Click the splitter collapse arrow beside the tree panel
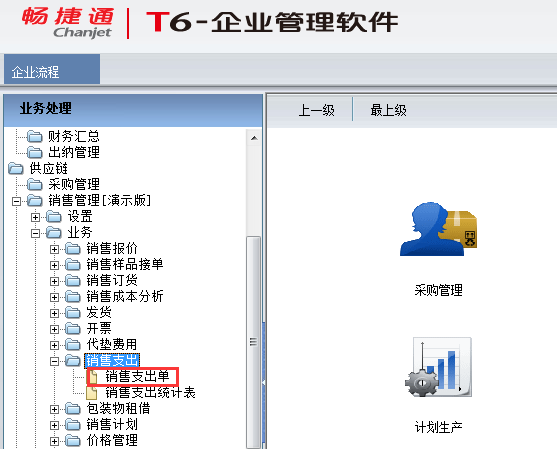The width and height of the screenshot is (557, 449). point(264,383)
